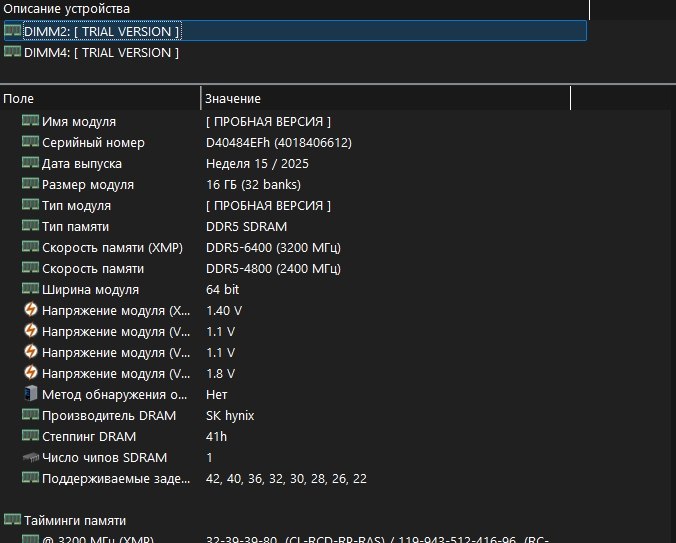Click the divider between Поле and Значение columns
The image size is (676, 543).
tap(201, 99)
